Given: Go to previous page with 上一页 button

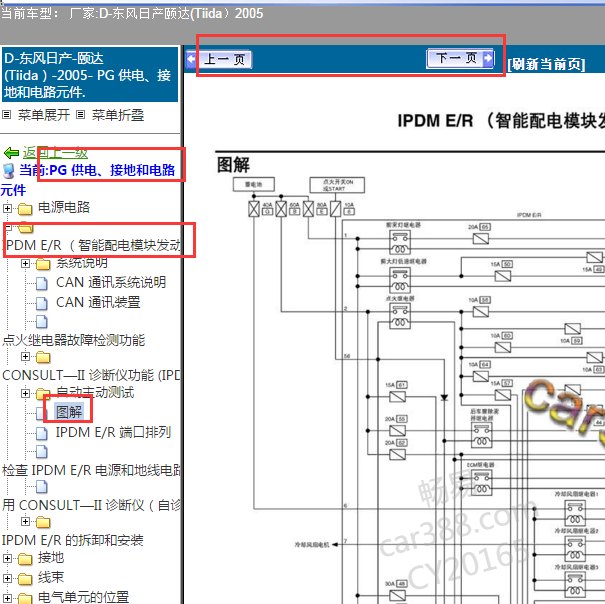Looking at the screenshot, I should tap(219, 59).
